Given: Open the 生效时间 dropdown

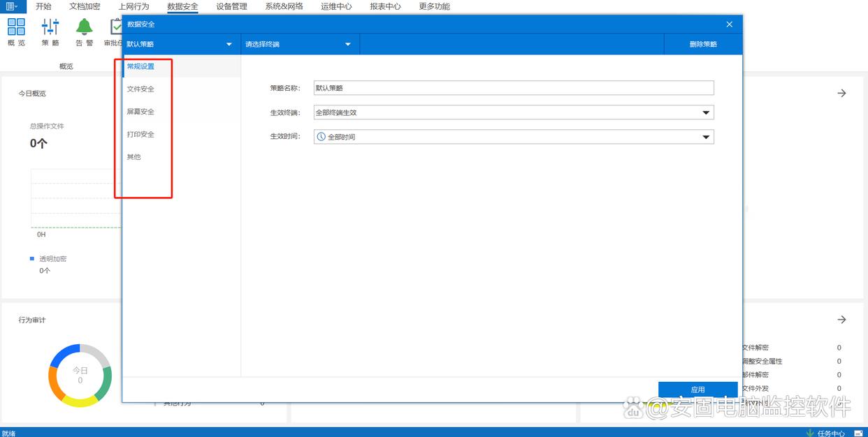Looking at the screenshot, I should click(x=706, y=137).
